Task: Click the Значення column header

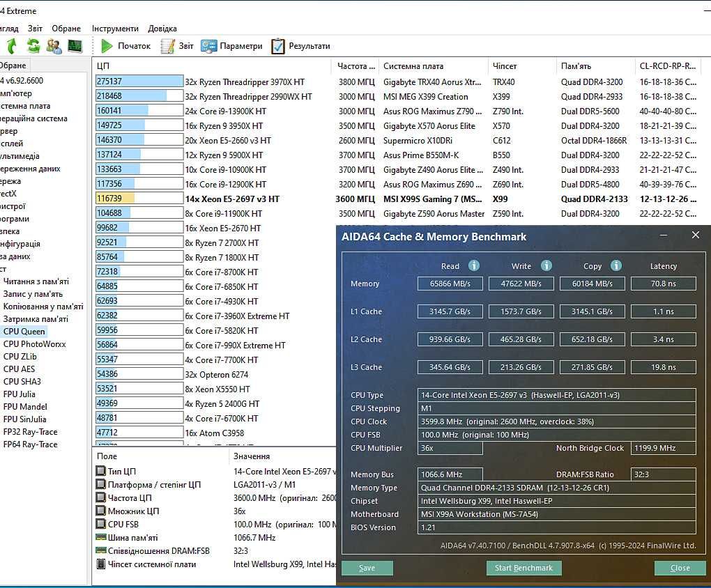Action: click(252, 456)
